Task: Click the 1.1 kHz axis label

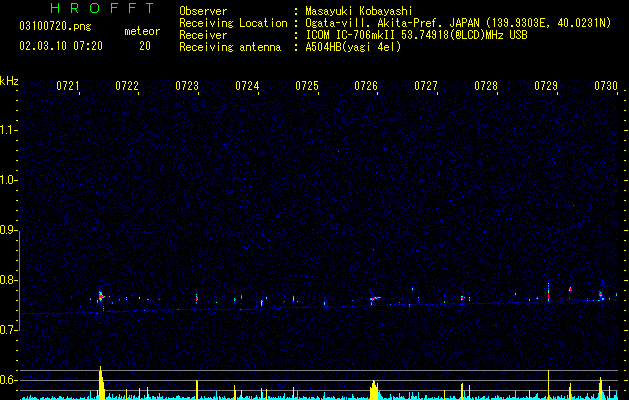Action: (8, 130)
